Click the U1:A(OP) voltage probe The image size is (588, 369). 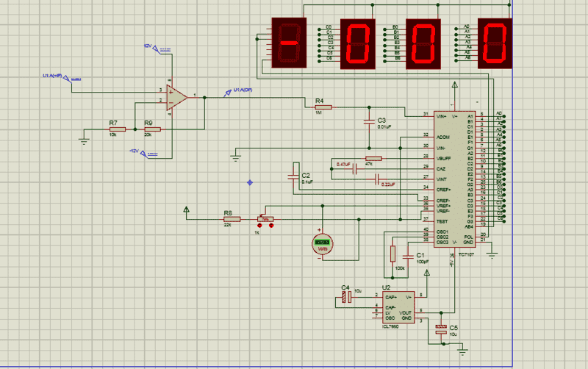(x=228, y=93)
